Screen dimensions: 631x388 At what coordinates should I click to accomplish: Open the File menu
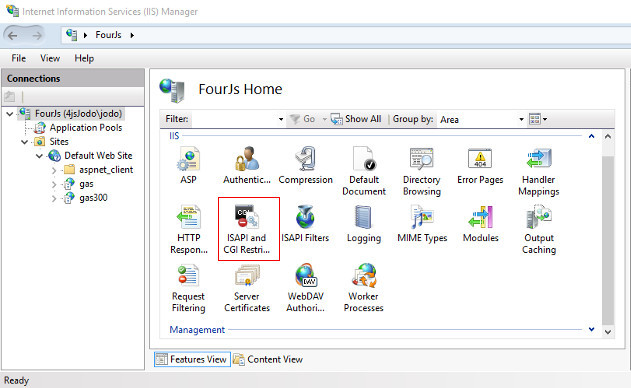point(19,58)
